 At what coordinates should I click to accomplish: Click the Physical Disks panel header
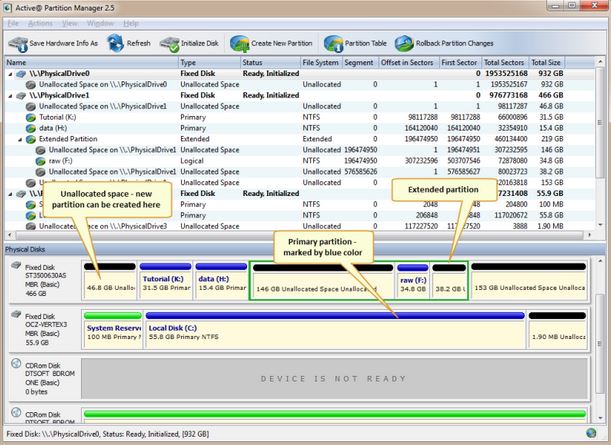tap(304, 249)
